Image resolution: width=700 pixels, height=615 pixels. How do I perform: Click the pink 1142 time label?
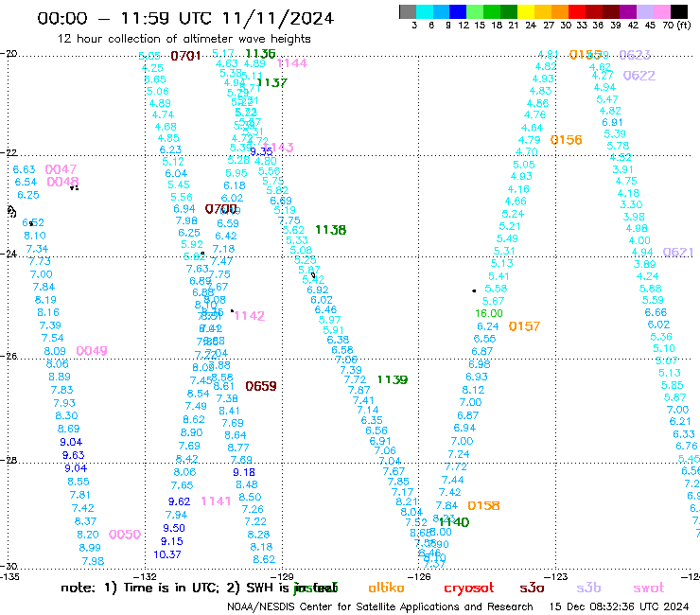pyautogui.click(x=250, y=316)
